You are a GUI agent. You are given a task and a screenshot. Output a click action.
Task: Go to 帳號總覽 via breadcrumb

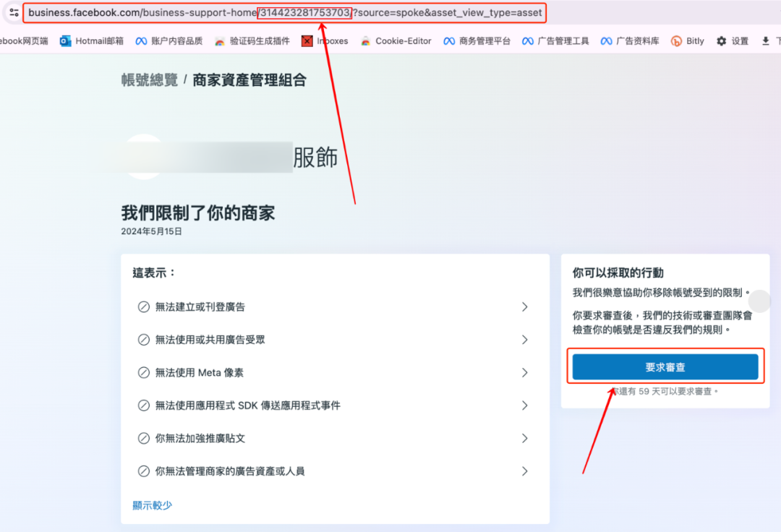(148, 80)
